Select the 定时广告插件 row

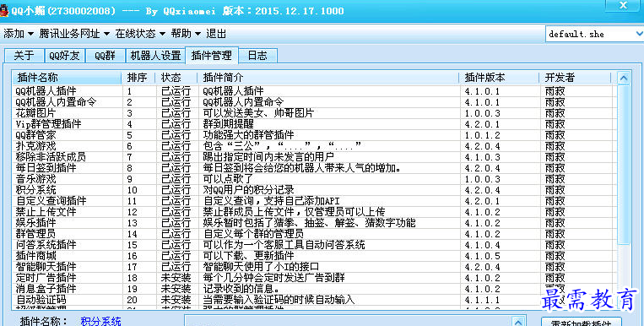(314, 278)
